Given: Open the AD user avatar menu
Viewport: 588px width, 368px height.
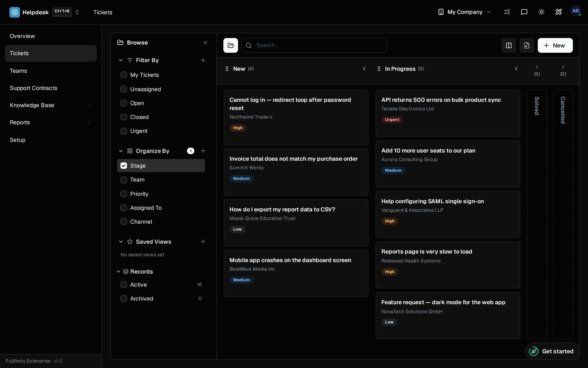Looking at the screenshot, I should click(x=576, y=11).
